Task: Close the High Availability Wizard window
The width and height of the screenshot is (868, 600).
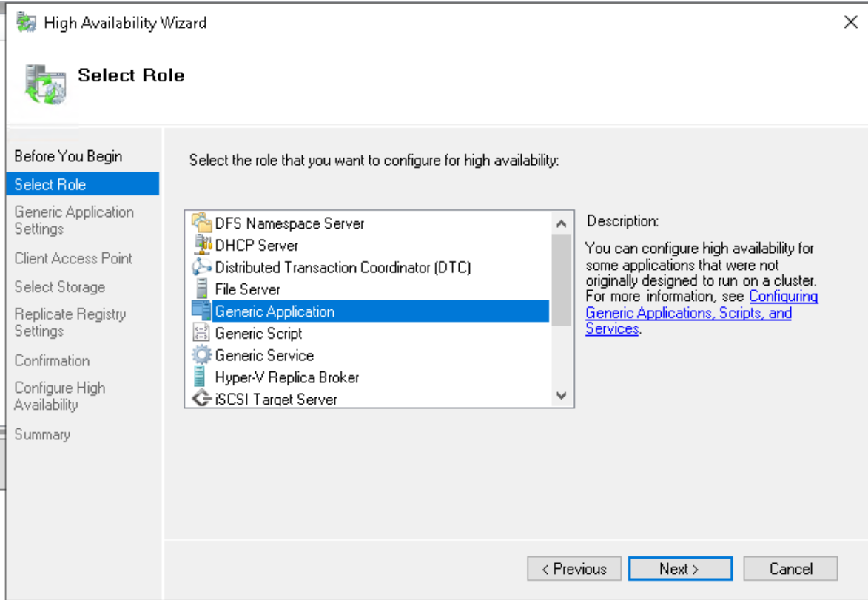Action: tap(851, 22)
